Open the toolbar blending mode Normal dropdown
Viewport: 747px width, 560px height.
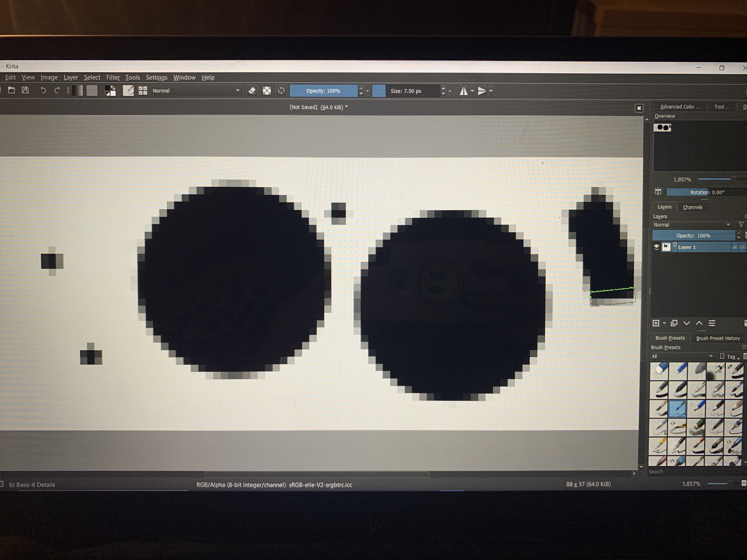tap(196, 91)
